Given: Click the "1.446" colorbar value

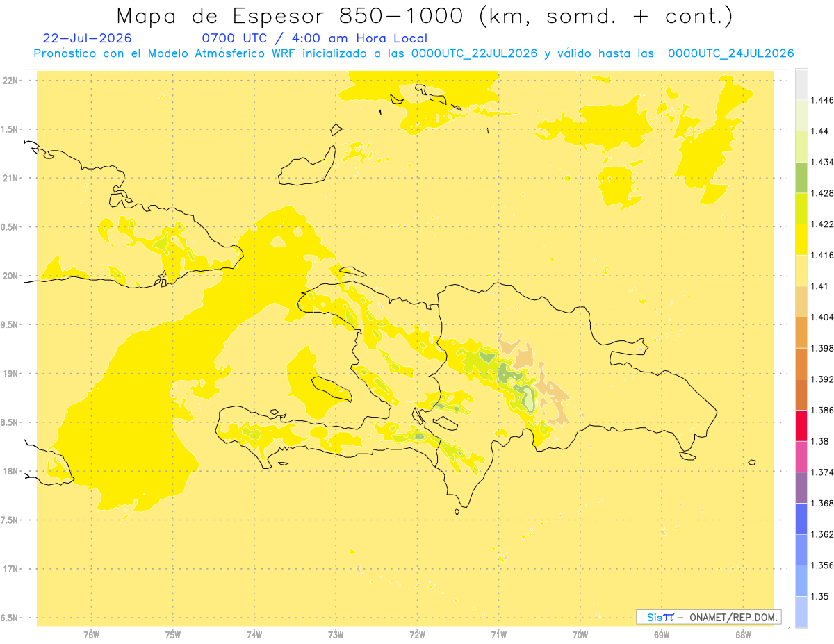Looking at the screenshot, I should click(822, 100).
